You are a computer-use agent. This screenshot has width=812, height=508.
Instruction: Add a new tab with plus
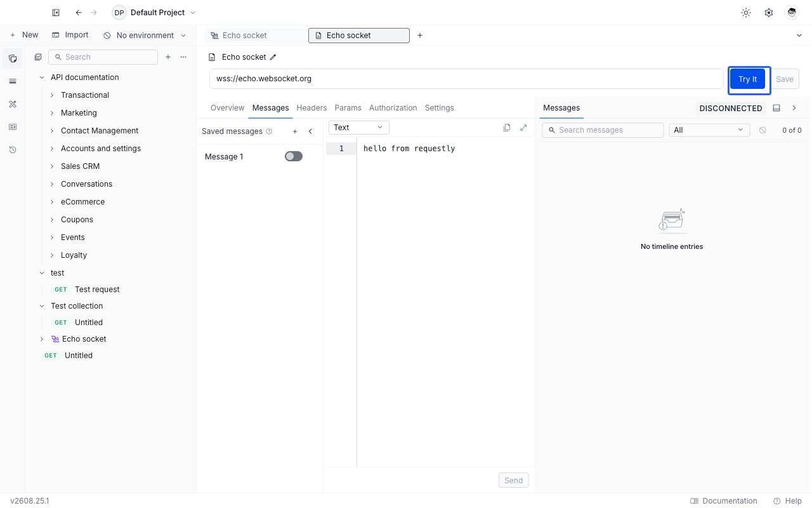[x=420, y=36]
